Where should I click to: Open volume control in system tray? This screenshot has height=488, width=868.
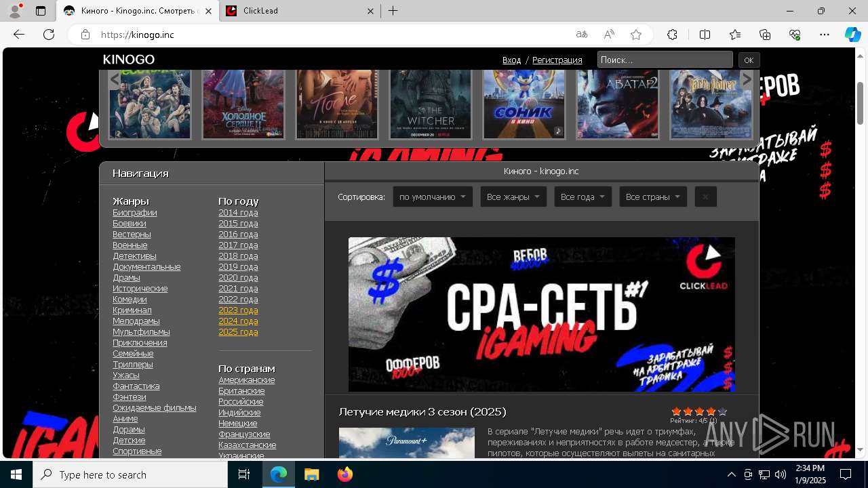tap(781, 474)
